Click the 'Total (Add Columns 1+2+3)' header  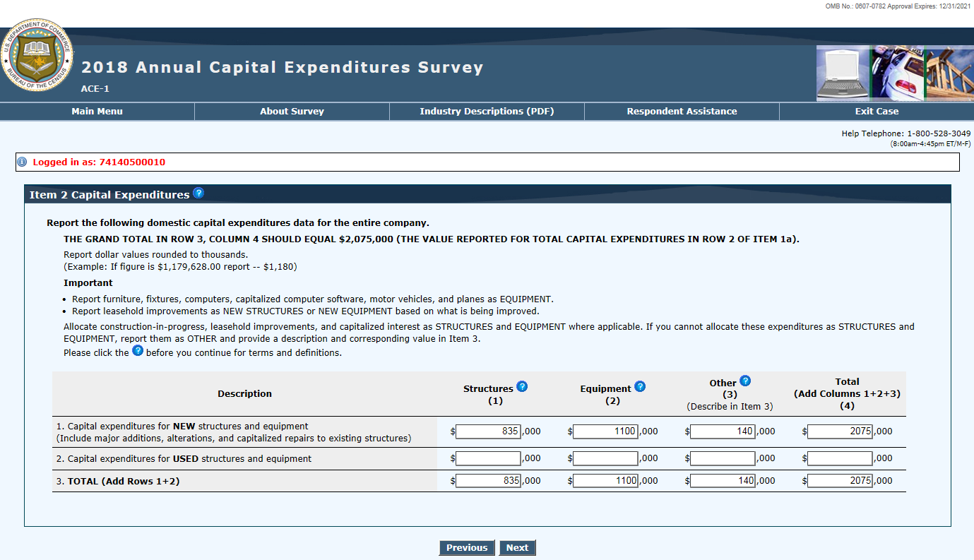tap(847, 394)
